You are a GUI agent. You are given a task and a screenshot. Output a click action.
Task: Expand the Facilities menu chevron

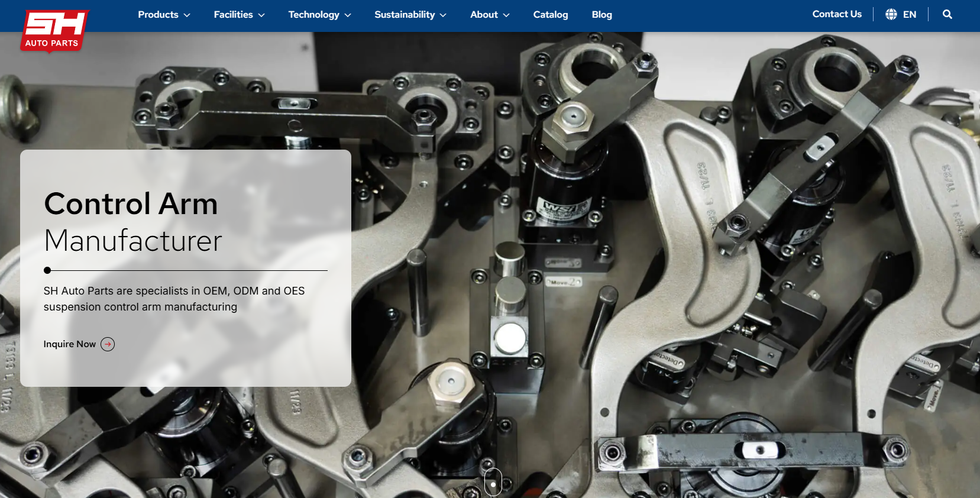click(x=261, y=15)
